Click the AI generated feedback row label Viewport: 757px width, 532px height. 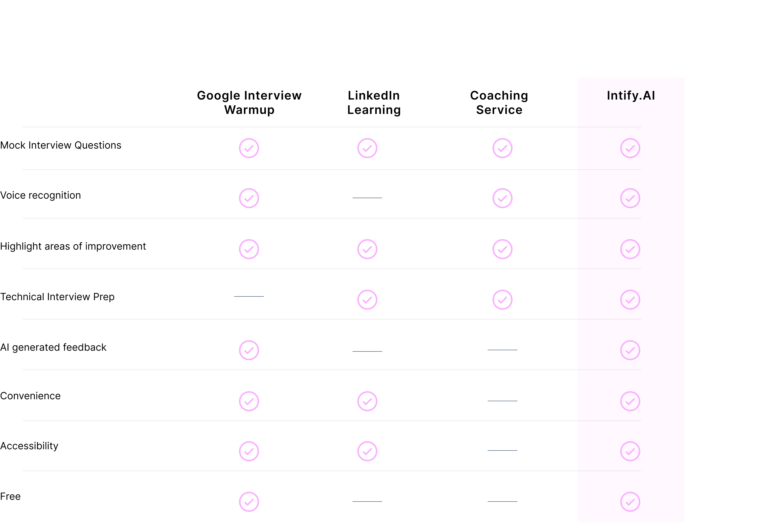pos(53,347)
